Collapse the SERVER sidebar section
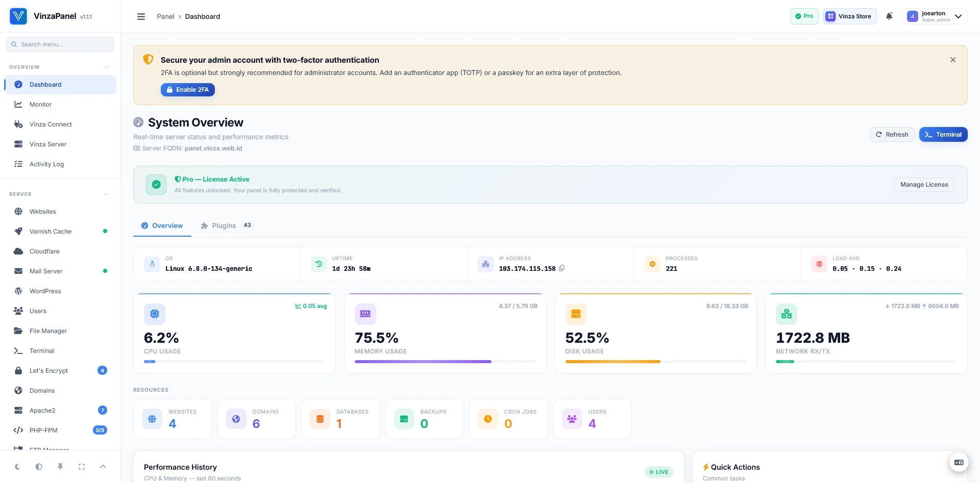This screenshot has height=483, width=980. click(107, 194)
